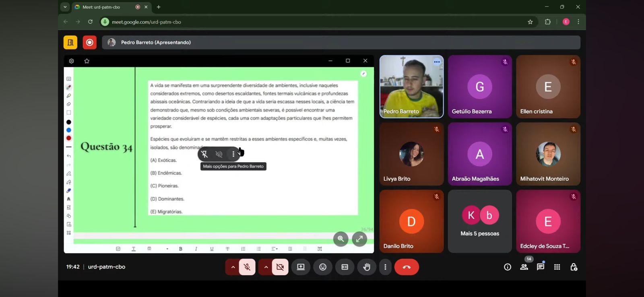Open the participants list with 14 people
Image resolution: width=644 pixels, height=297 pixels.
pyautogui.click(x=524, y=267)
